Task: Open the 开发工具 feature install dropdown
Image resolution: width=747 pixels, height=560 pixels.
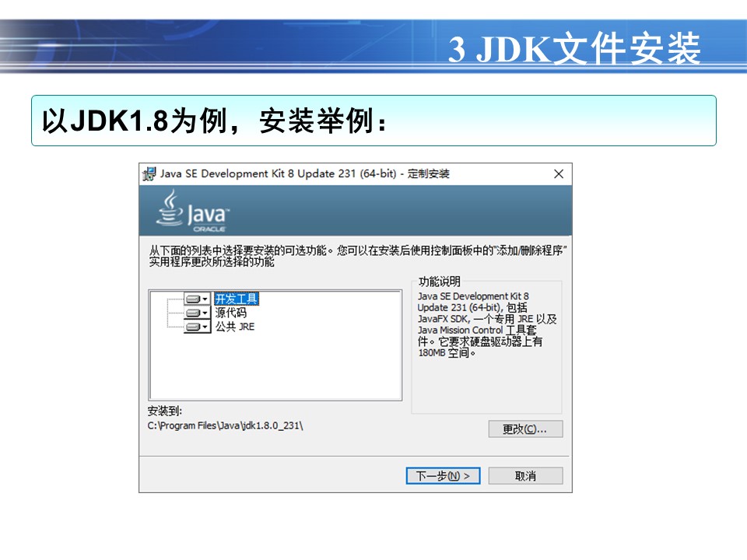Action: point(197,299)
